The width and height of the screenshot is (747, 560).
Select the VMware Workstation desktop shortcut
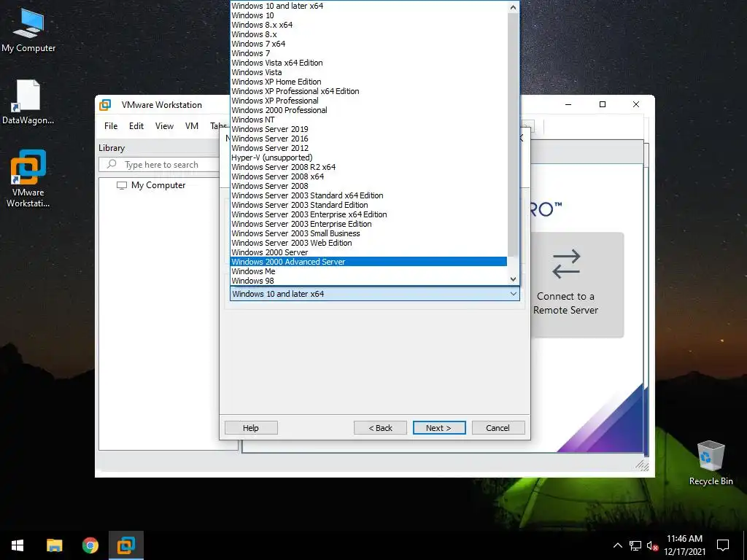point(28,179)
